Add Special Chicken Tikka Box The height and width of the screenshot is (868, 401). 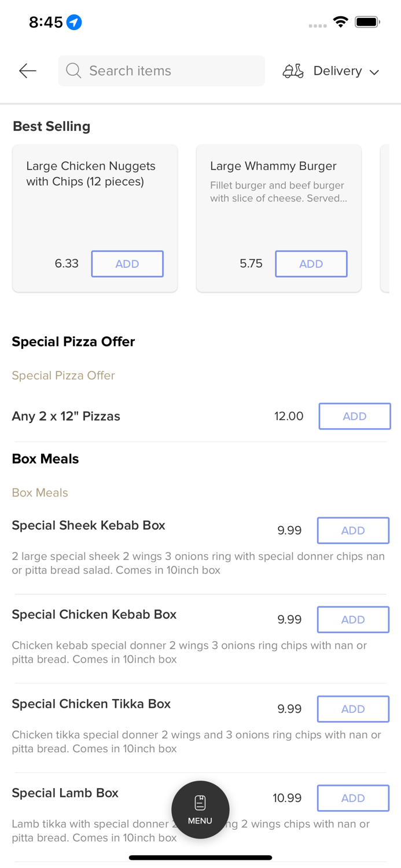(353, 709)
